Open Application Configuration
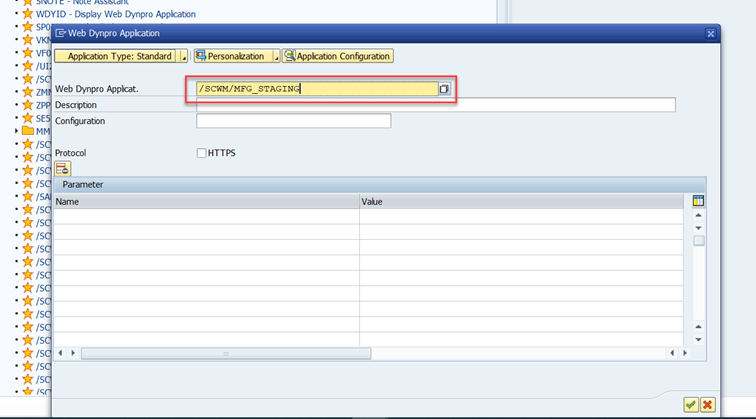The image size is (756, 419). [x=338, y=56]
